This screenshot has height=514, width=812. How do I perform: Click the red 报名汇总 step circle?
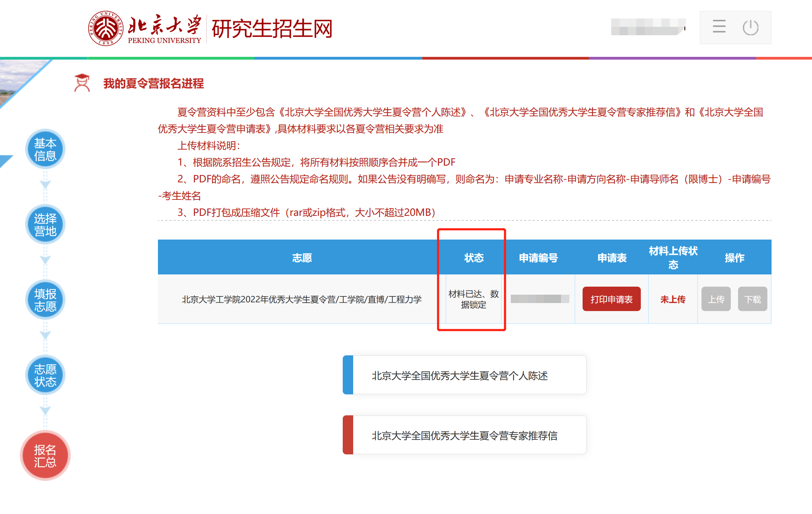pyautogui.click(x=45, y=455)
